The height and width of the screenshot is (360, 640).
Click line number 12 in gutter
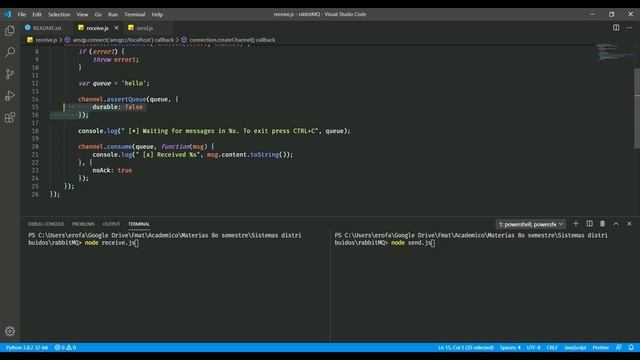(35, 83)
